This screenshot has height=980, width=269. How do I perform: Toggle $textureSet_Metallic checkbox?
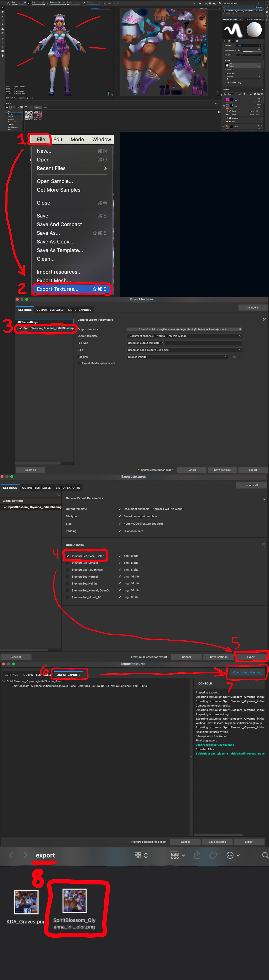point(68,563)
